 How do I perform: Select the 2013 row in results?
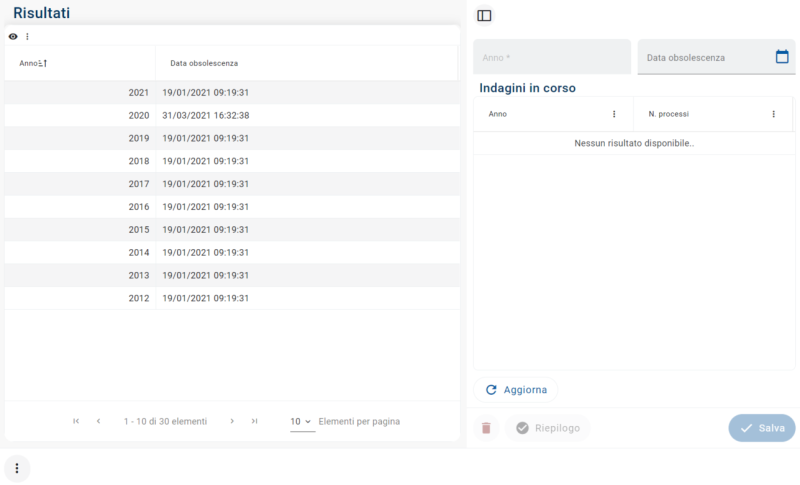(232, 275)
